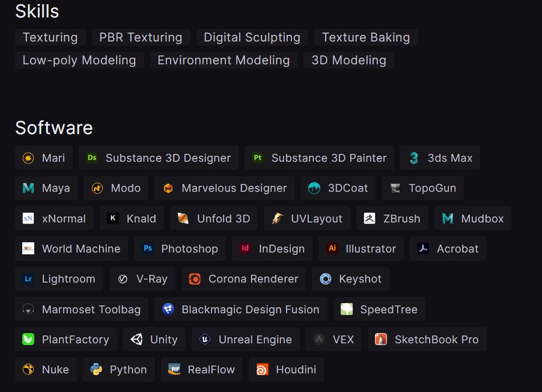
Task: Click the Marvelous Designer icon
Action: (168, 188)
